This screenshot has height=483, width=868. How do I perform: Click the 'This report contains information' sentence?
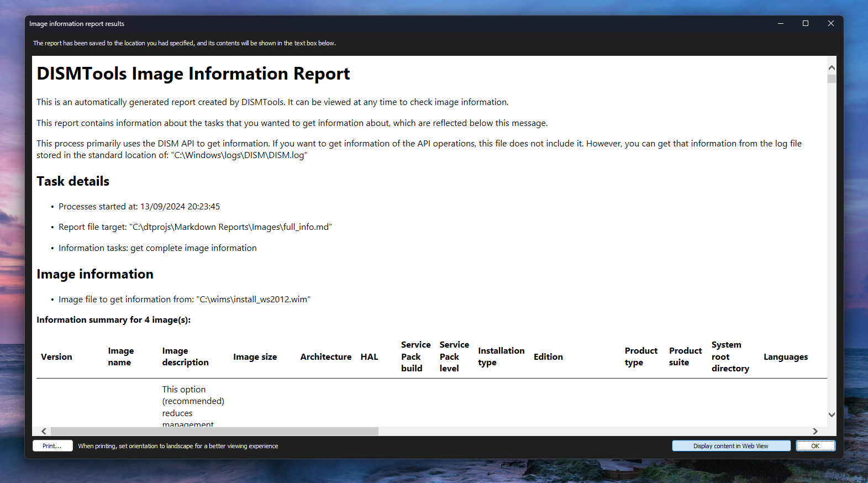(292, 123)
